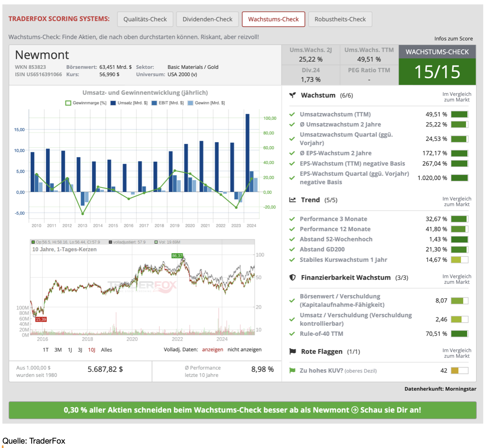Screen dimensions: 484x448
Task: Click the Rule-of-40 TTM comparison bar
Action: pos(460,334)
